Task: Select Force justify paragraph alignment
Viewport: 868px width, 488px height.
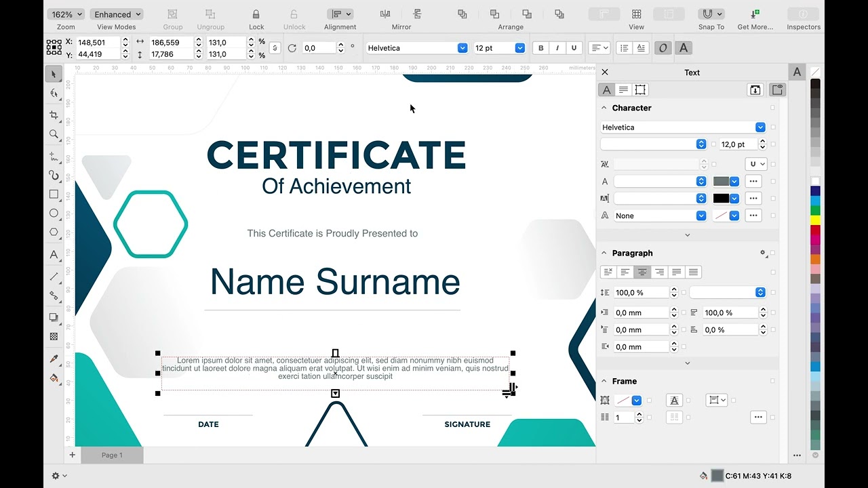Action: tap(693, 272)
